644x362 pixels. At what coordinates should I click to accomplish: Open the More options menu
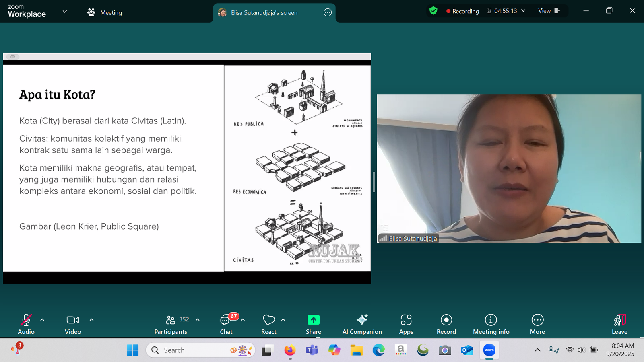click(537, 324)
